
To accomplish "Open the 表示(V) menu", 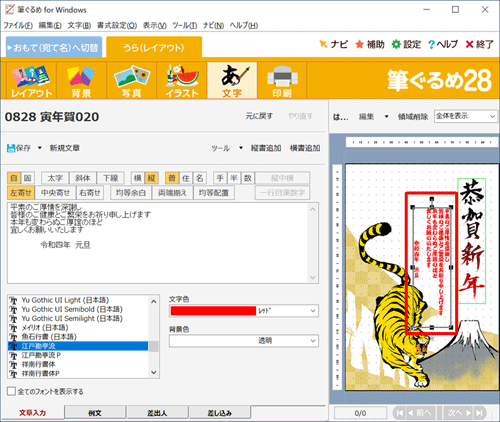I will pyautogui.click(x=155, y=25).
